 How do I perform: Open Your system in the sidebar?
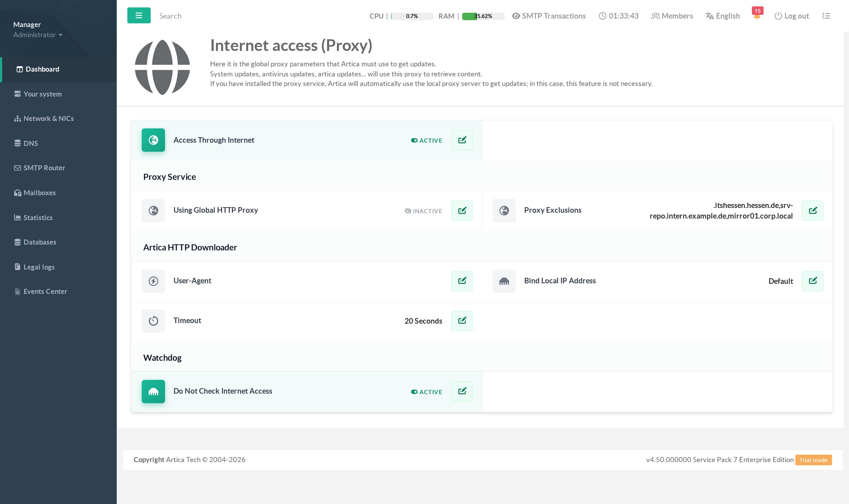[x=58, y=94]
